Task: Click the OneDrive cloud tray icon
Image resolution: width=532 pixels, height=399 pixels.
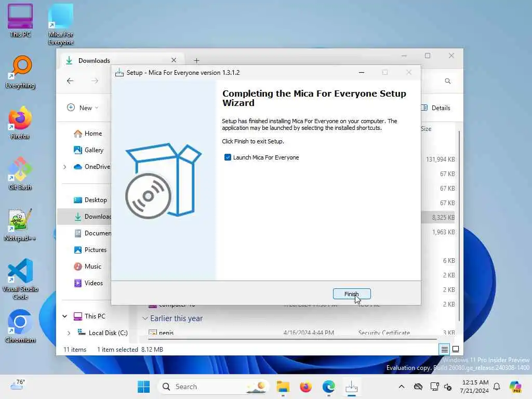Action: pyautogui.click(x=418, y=387)
